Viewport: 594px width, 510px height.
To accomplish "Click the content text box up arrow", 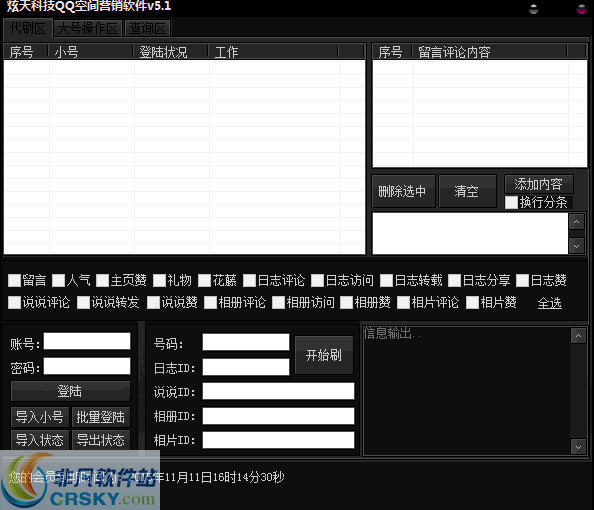I will tap(577, 222).
